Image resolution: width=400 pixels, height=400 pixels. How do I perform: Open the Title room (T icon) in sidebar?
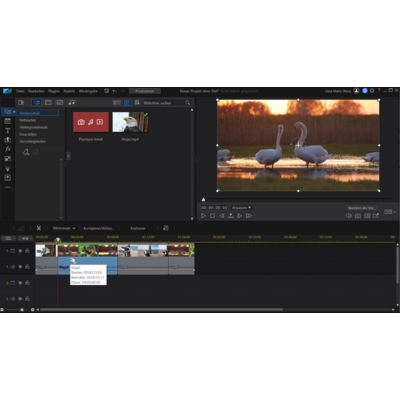pos(8,131)
